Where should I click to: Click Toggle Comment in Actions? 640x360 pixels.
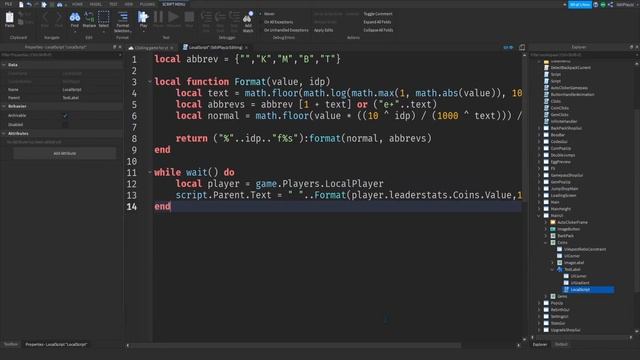pos(378,13)
